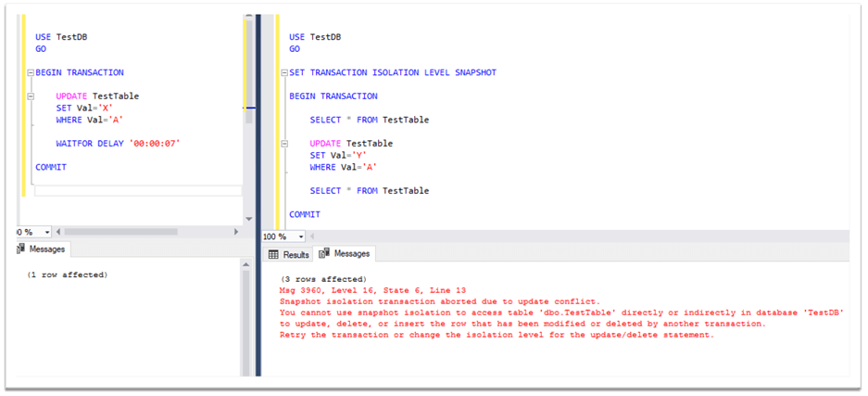Screen dimensions: 868x396
Task: Open the 100 % zoom dropdown in right query
Action: coord(301,237)
